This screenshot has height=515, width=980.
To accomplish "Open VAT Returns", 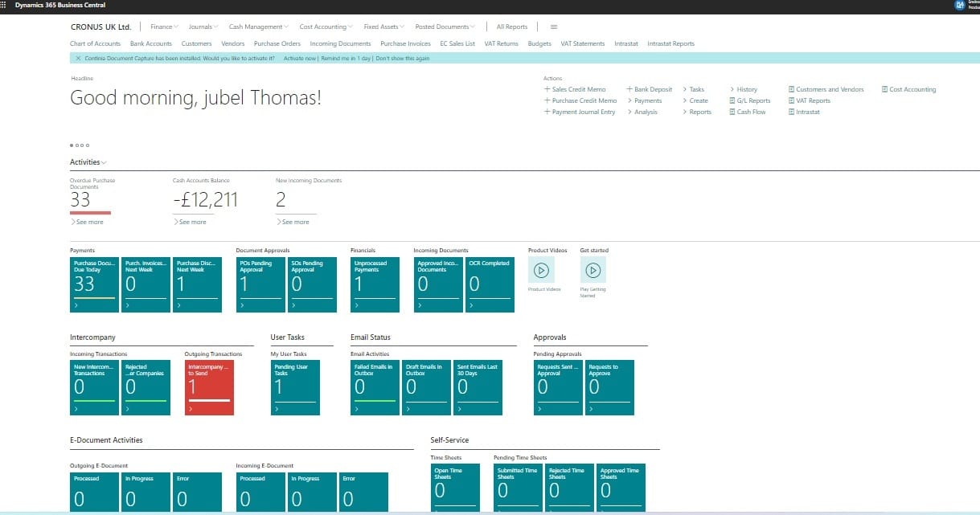I will click(x=502, y=43).
